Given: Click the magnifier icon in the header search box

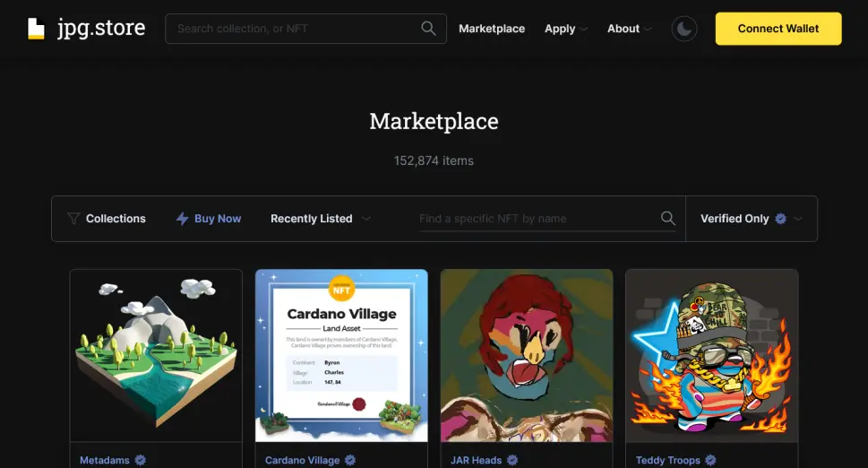Looking at the screenshot, I should point(428,29).
